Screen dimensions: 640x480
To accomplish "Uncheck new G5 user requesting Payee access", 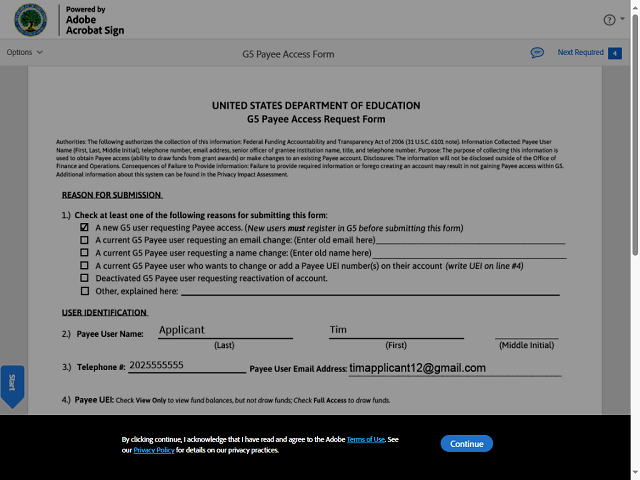I will tap(84, 227).
